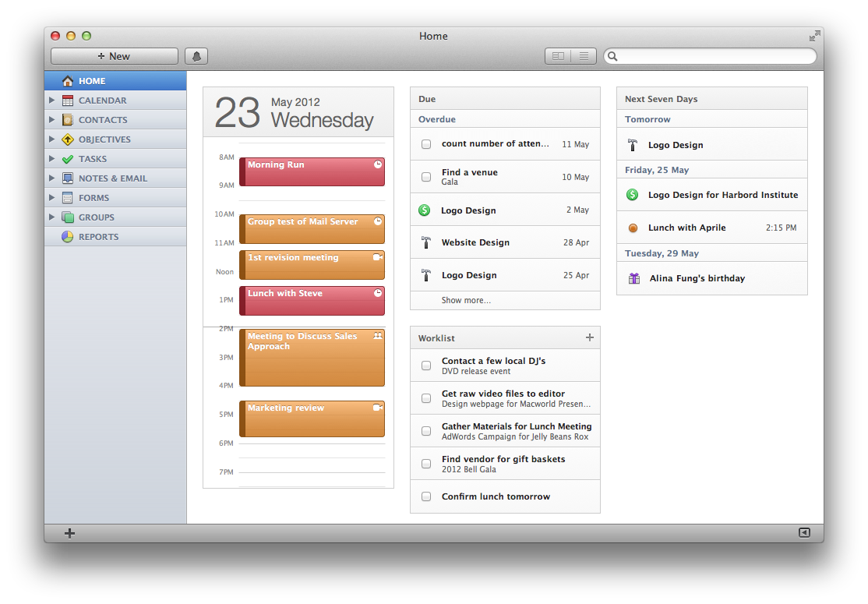Expand the Calendar section triangle

point(51,101)
